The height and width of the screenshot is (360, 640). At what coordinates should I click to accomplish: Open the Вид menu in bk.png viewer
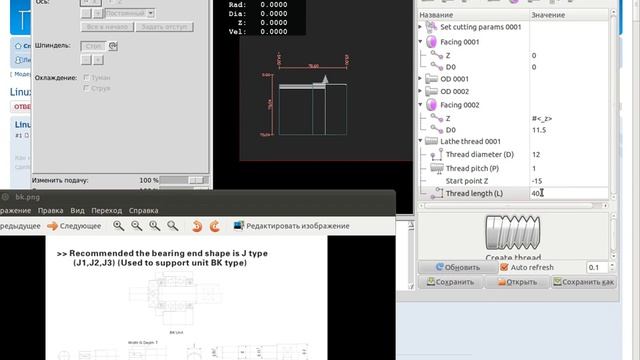(x=77, y=211)
